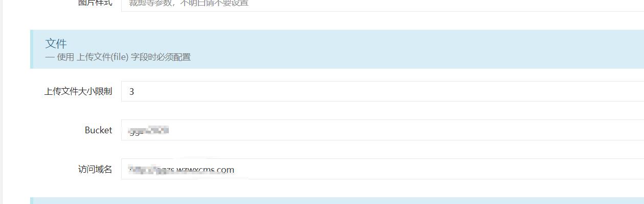The height and width of the screenshot is (204, 644).
Task: Click the domain text ending wzwxcms.com
Action: pos(182,170)
